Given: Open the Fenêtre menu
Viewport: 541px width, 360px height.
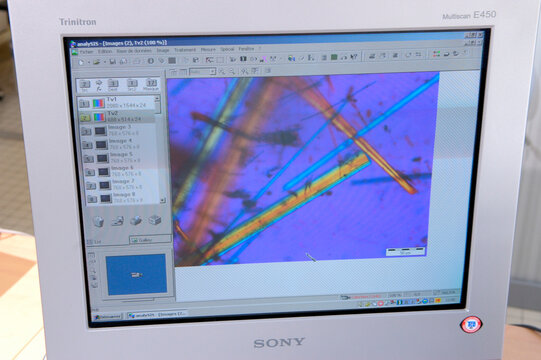Looking at the screenshot, I should [x=246, y=49].
